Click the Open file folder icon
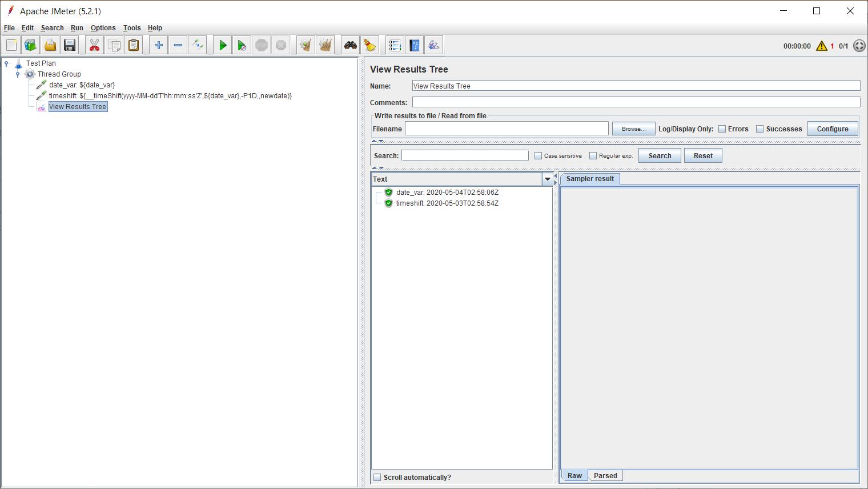Screen dimensions: 868x489 50,45
